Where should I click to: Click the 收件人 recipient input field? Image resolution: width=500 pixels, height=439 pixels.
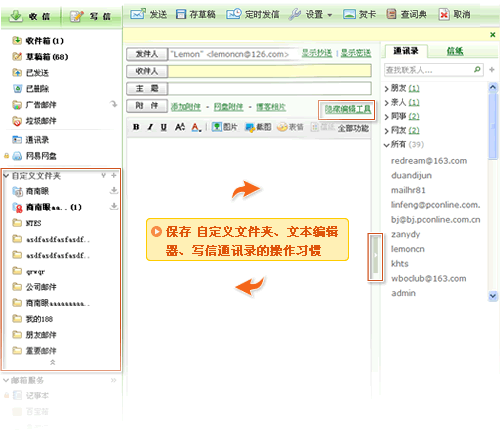[270, 71]
